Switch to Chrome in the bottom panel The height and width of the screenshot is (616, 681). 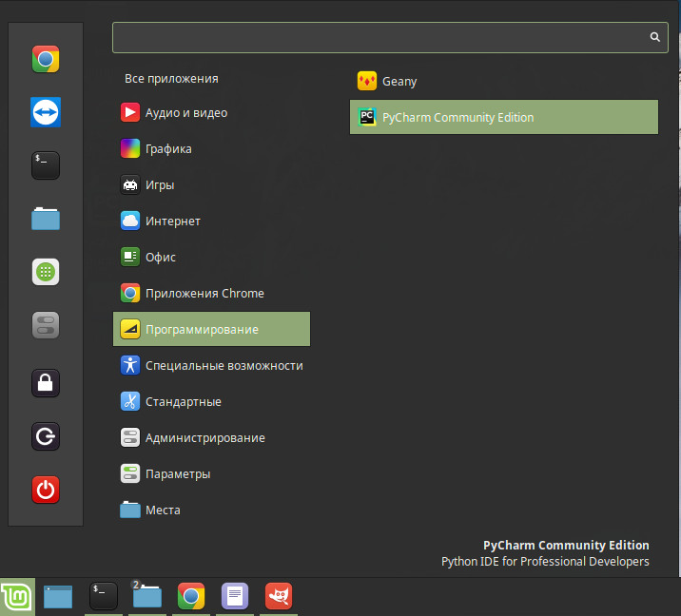(191, 596)
